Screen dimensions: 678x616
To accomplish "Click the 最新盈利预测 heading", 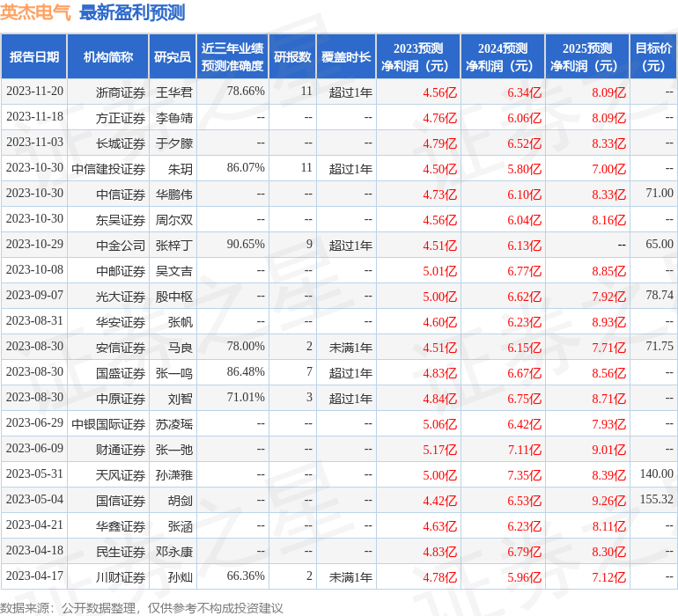I will pyautogui.click(x=132, y=12).
